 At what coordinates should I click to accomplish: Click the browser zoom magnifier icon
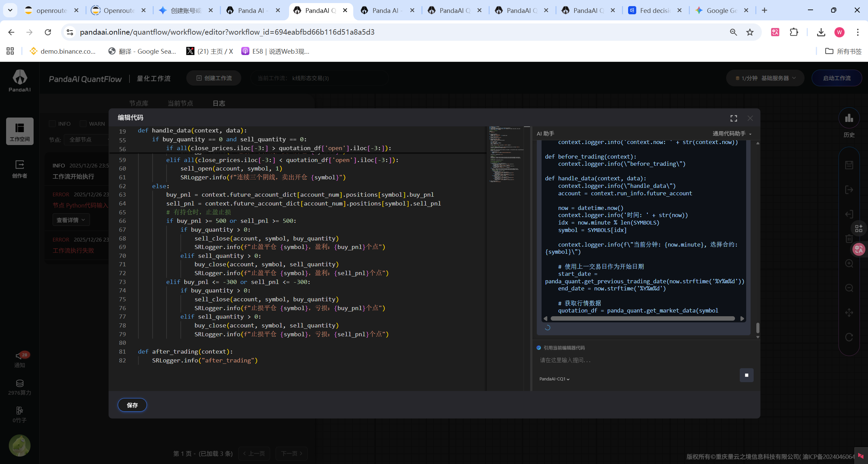click(x=733, y=32)
